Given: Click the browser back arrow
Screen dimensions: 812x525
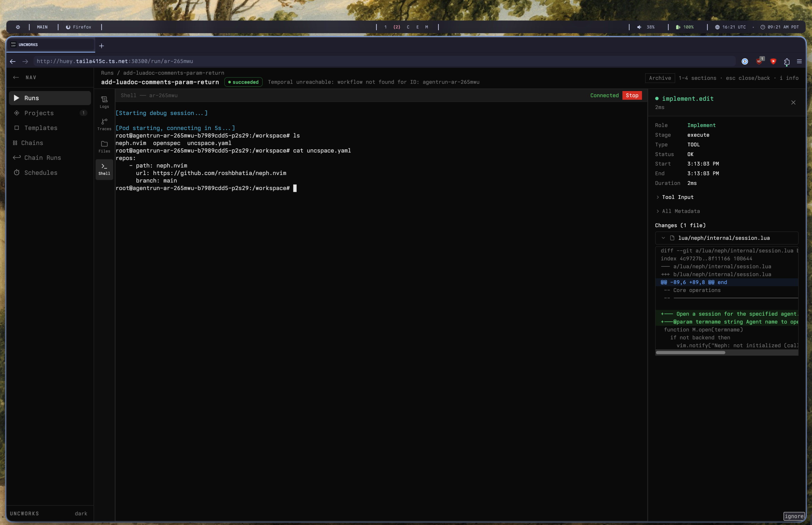Looking at the screenshot, I should (x=13, y=61).
